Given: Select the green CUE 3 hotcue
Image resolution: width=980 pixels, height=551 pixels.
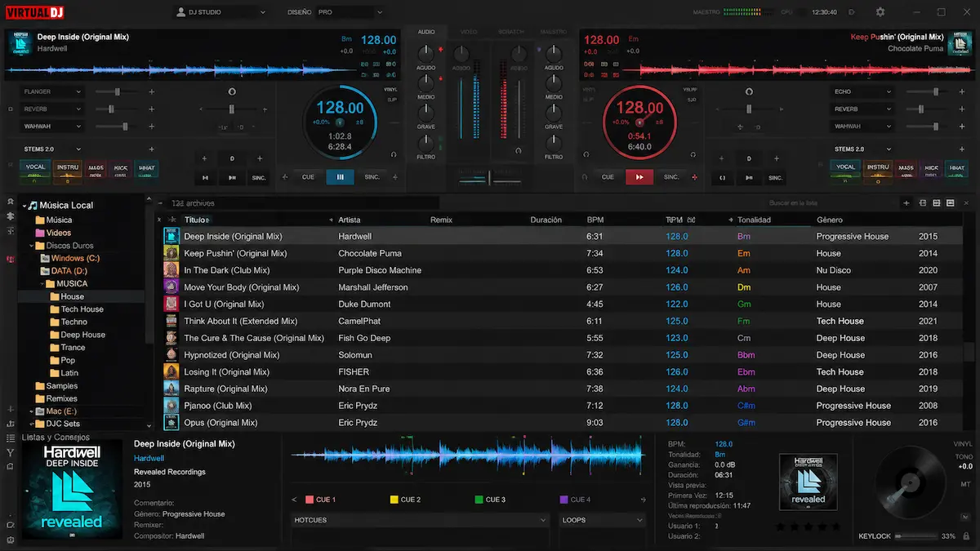Looking at the screenshot, I should (490, 500).
